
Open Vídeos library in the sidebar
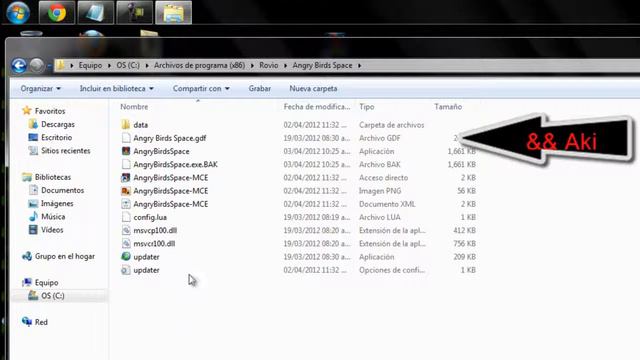click(52, 230)
